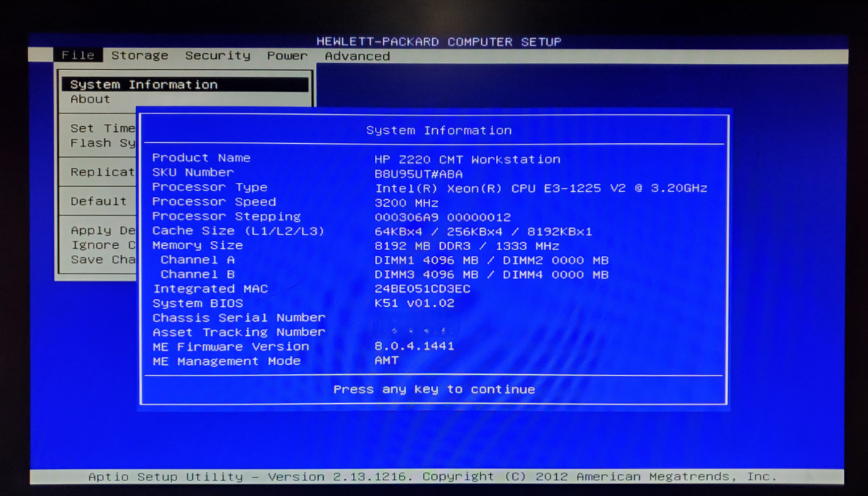Pick the Default Setup entry
This screenshot has width=868, height=496.
(98, 201)
